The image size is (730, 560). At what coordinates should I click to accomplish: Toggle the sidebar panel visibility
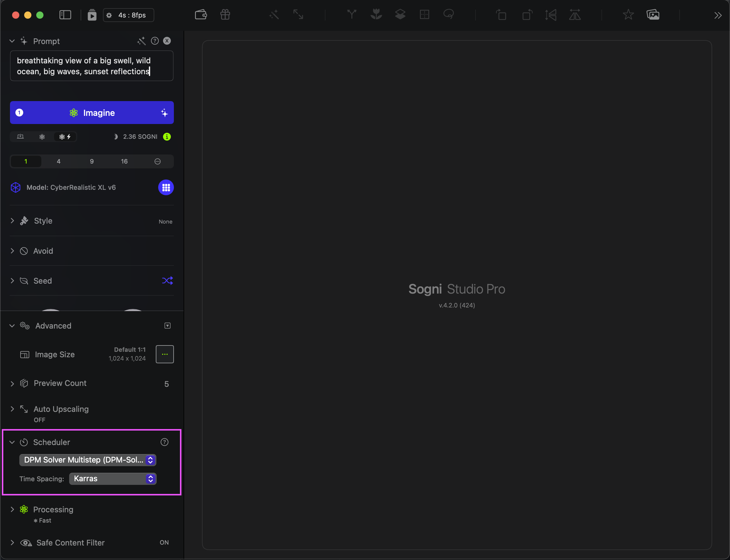click(x=65, y=15)
